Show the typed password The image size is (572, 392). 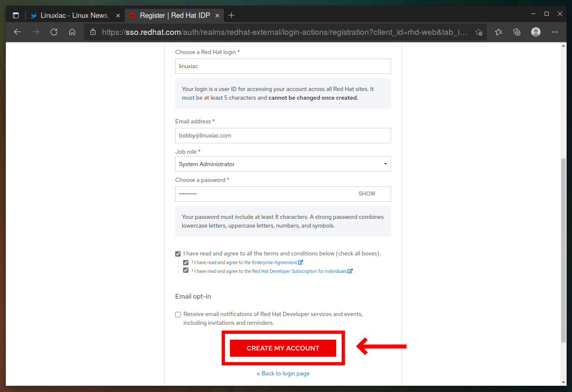tap(367, 194)
